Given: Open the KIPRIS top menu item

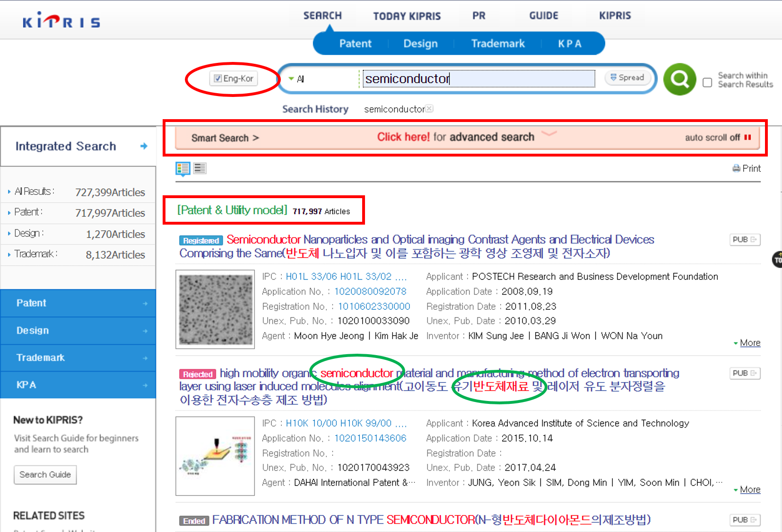Looking at the screenshot, I should (615, 16).
